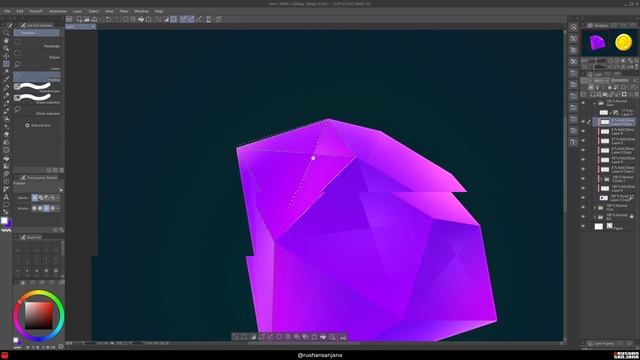Select the Eyedropper tool
Image resolution: width=640 pixels, height=360 pixels.
(6, 80)
